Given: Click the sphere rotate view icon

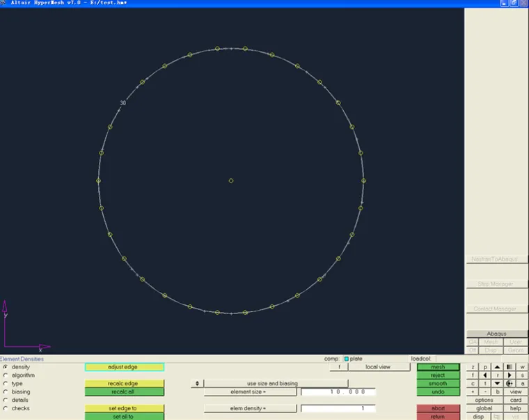Looking at the screenshot, I should (510, 384).
